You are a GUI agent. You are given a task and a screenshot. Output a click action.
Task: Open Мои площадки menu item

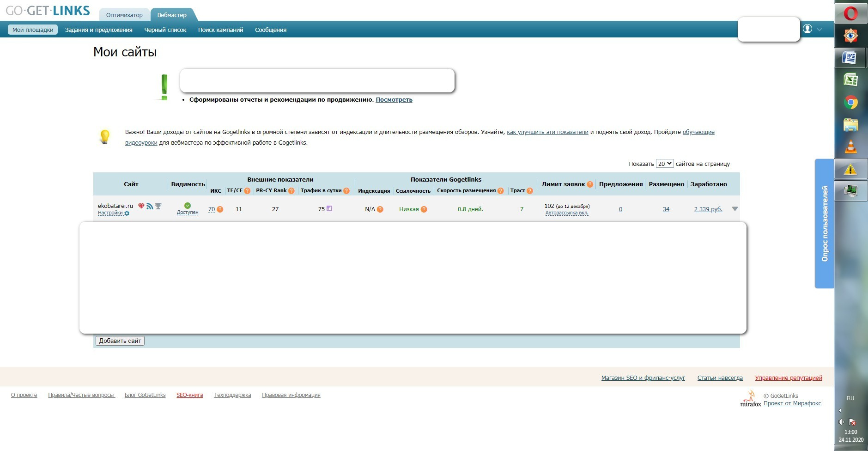[x=33, y=30]
